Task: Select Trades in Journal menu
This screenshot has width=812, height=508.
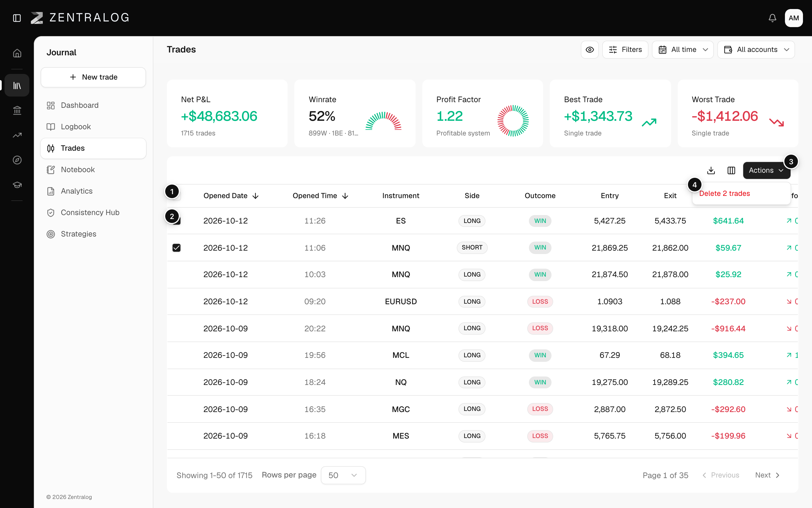Action: (93, 148)
